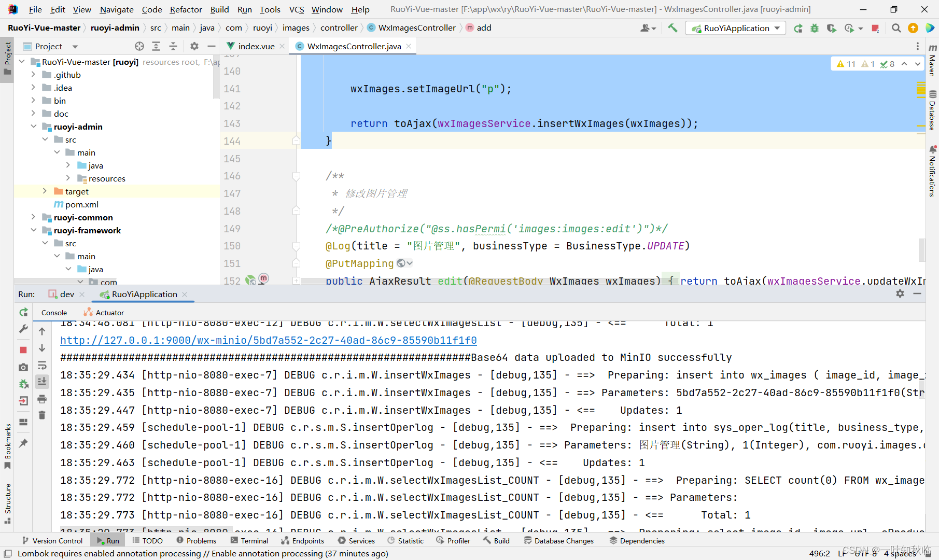
Task: Expand the target folder in project tree
Action: (45, 191)
